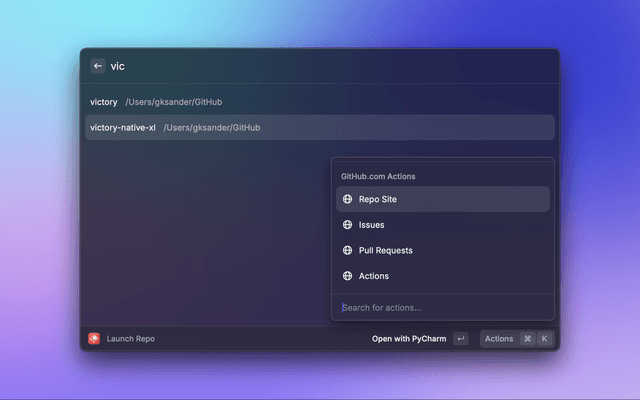
Task: Click the globe icon beside Issues
Action: (x=348, y=225)
